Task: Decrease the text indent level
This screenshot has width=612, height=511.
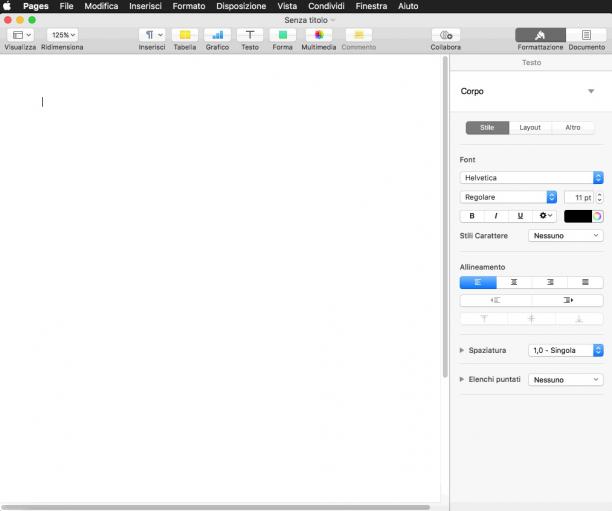Action: 496,300
